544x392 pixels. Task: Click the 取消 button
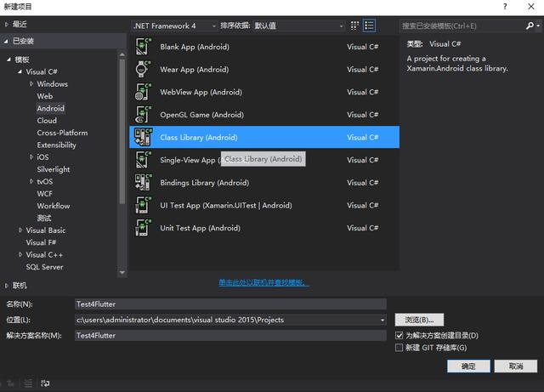(516, 366)
